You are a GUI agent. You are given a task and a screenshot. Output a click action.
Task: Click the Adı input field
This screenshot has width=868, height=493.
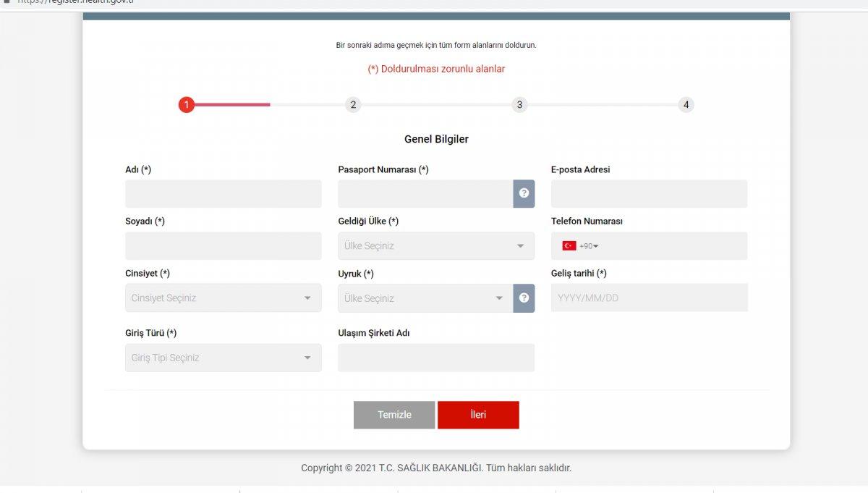pos(223,193)
